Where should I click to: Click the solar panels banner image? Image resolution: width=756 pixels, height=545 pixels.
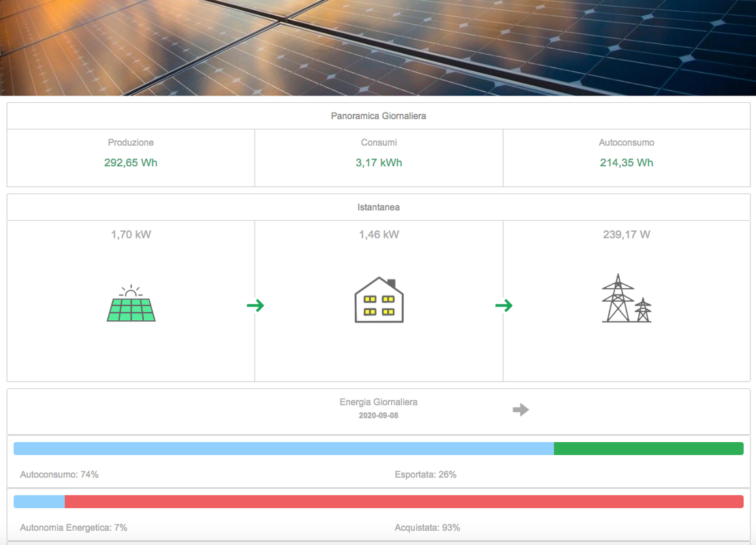pyautogui.click(x=378, y=48)
